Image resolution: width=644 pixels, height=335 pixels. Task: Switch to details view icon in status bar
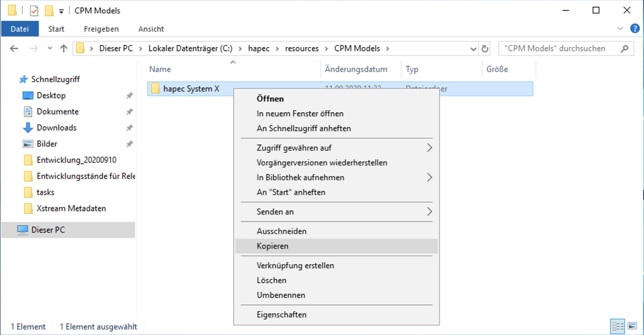coord(618,326)
